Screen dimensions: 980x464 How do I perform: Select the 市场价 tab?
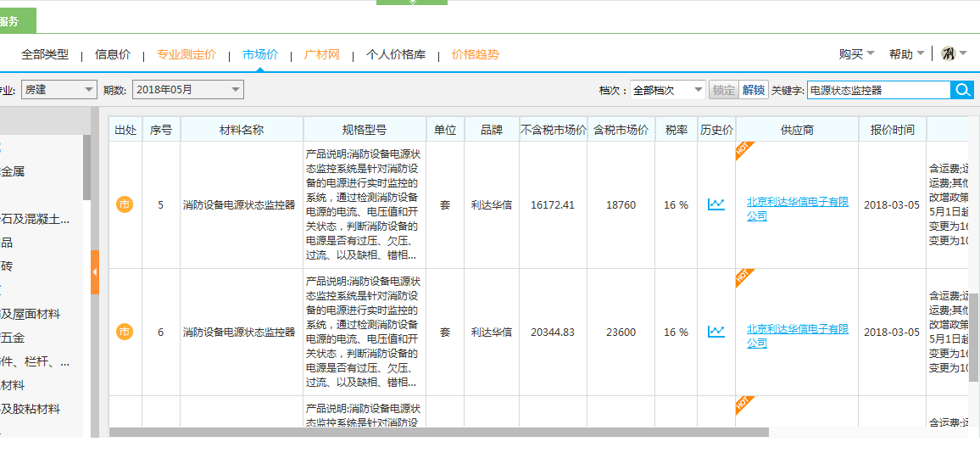260,54
